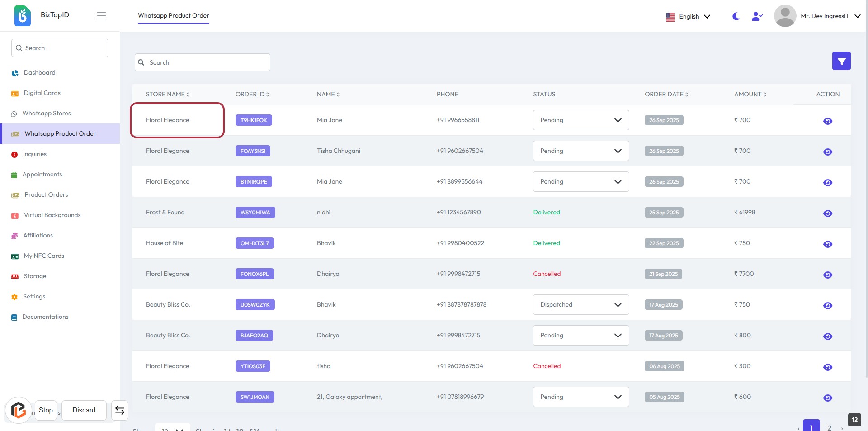Sort table by Amount column

point(750,95)
